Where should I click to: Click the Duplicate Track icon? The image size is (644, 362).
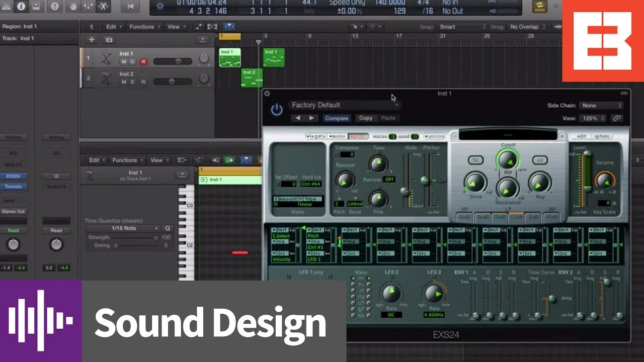coord(109,40)
